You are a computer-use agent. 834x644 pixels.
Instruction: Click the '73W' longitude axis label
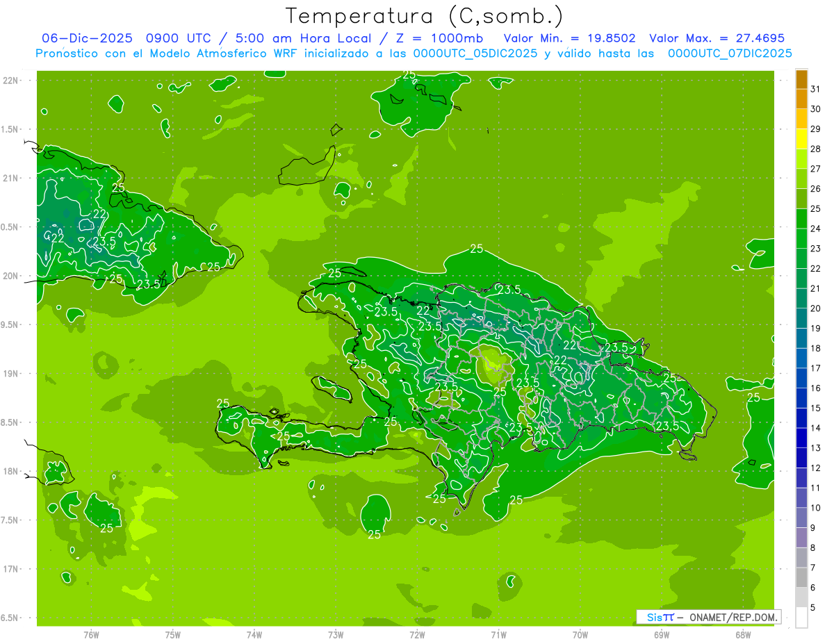coord(336,634)
